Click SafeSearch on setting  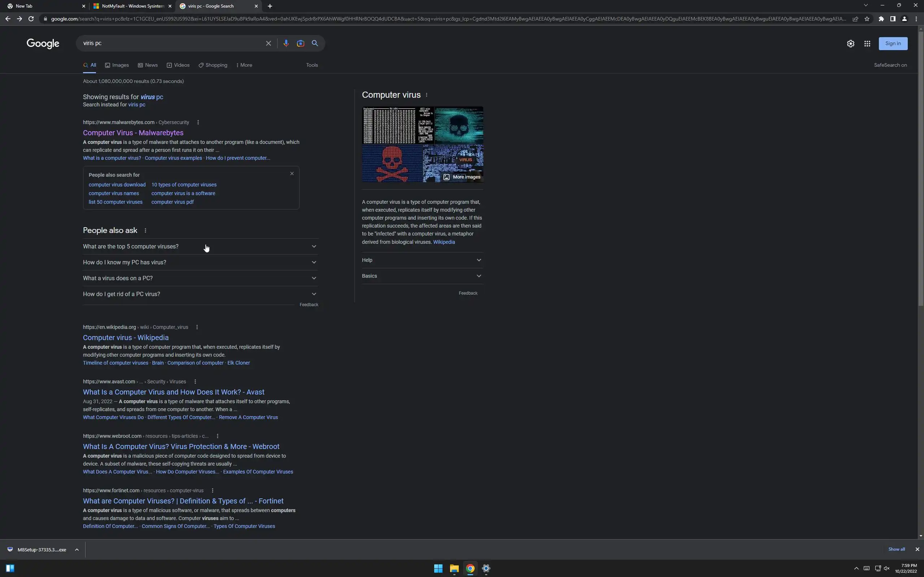[x=890, y=65]
